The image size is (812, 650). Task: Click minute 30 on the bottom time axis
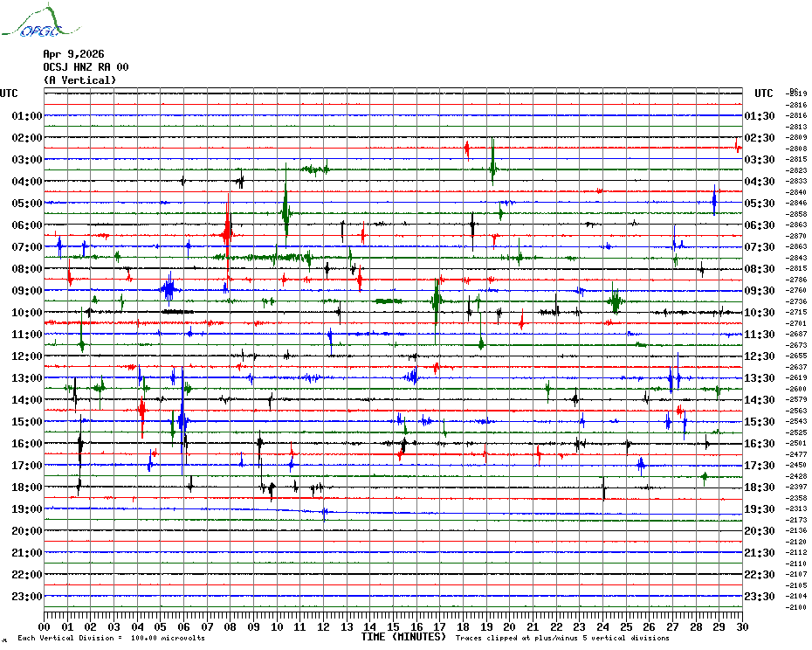(x=741, y=626)
